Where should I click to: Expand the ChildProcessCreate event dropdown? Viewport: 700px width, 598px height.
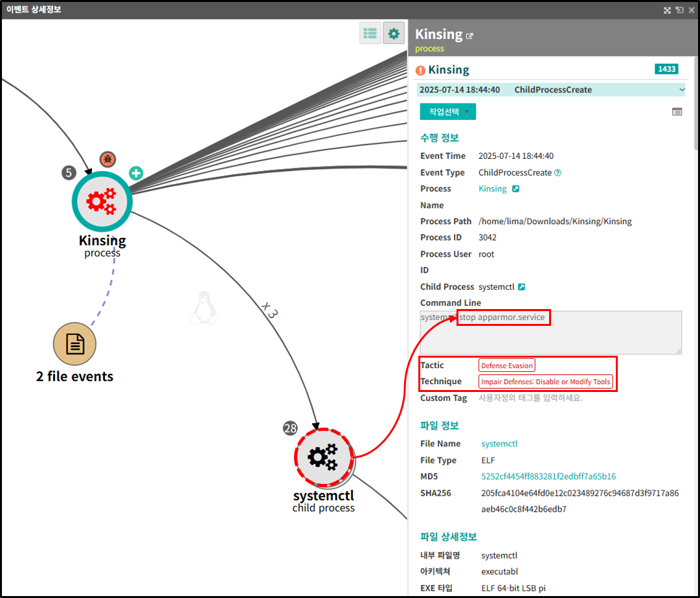(551, 90)
